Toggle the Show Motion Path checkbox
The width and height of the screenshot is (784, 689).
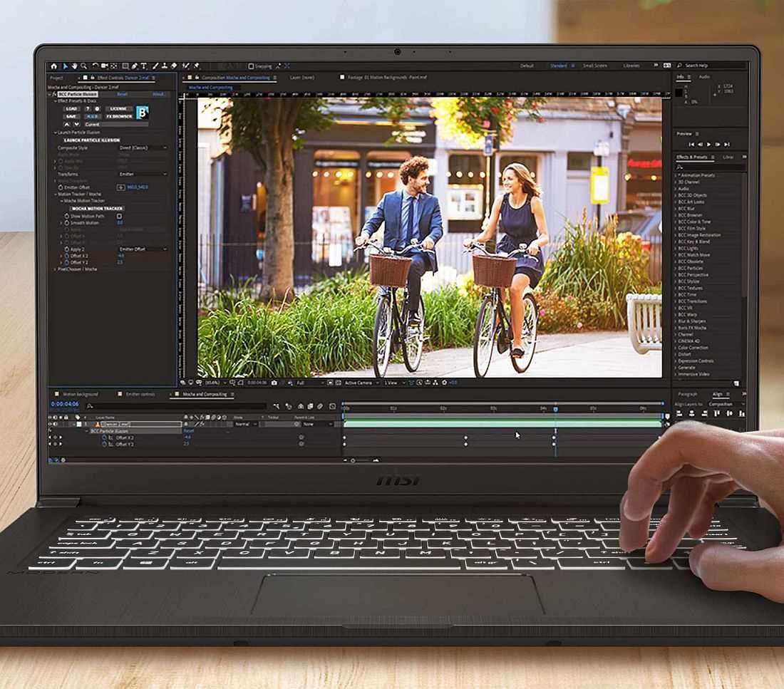(119, 216)
